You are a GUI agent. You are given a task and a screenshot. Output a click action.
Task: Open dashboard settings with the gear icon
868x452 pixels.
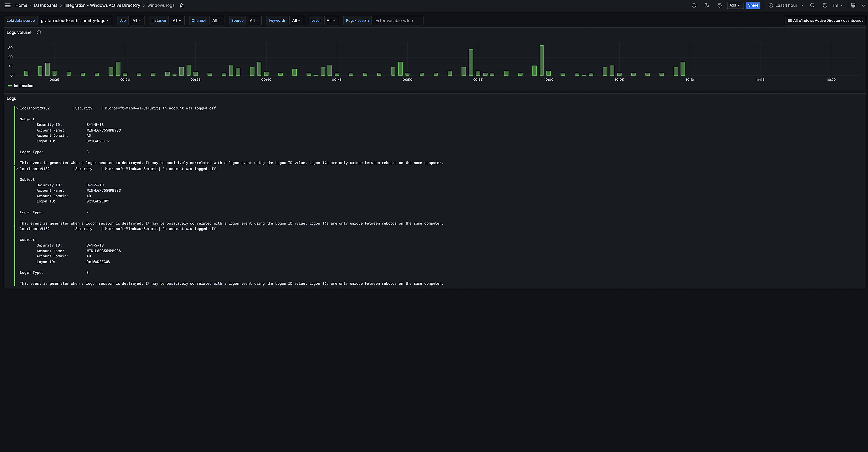pyautogui.click(x=719, y=5)
